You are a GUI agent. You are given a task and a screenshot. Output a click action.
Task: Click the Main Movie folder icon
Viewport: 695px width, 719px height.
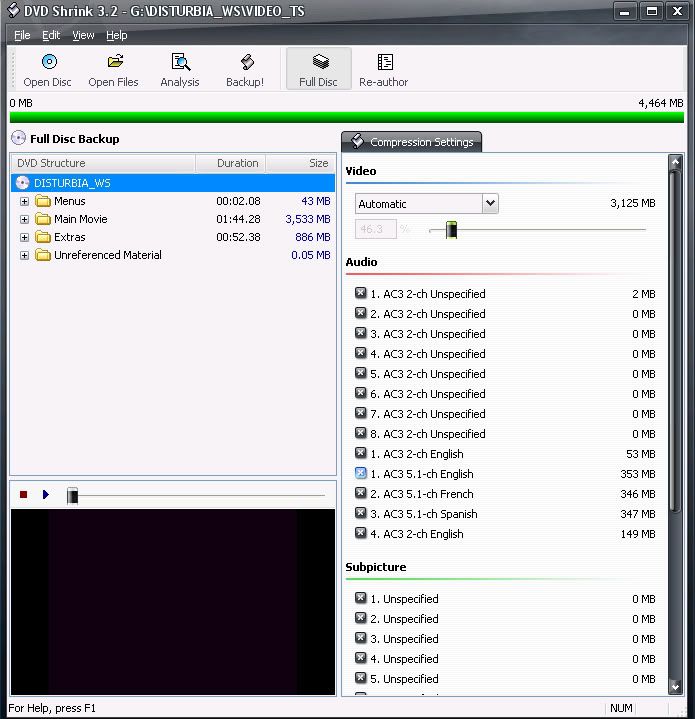pyautogui.click(x=43, y=219)
